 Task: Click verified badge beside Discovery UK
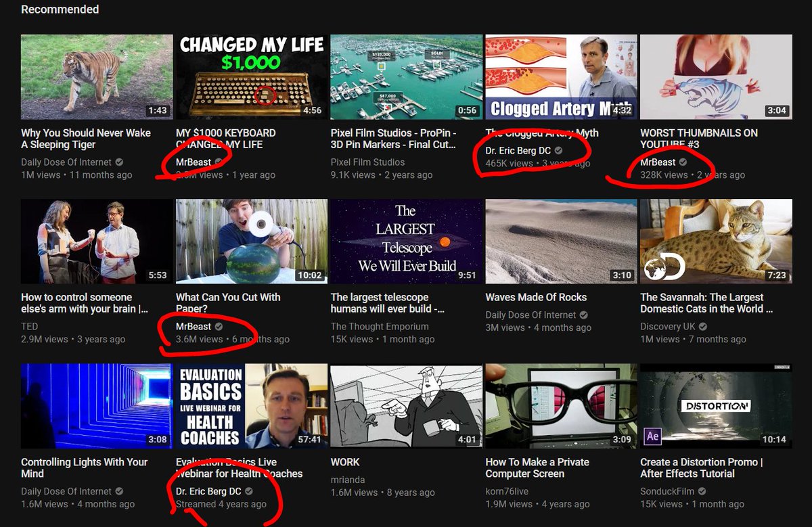pos(704,327)
